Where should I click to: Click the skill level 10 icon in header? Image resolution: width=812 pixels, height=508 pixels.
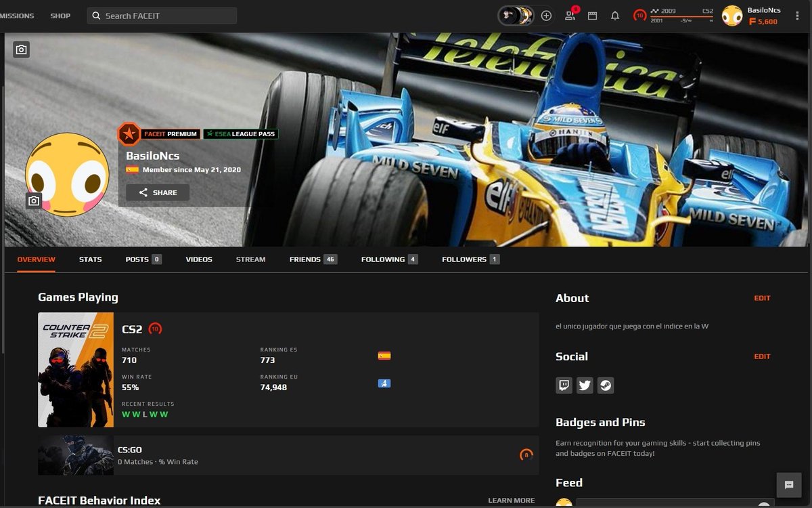[x=640, y=16]
